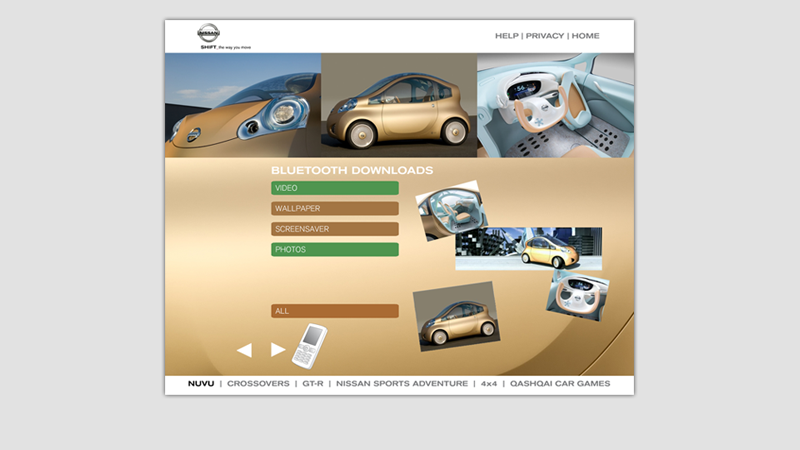The height and width of the screenshot is (450, 800).
Task: Click the headlight close-up banner image
Action: 243,105
